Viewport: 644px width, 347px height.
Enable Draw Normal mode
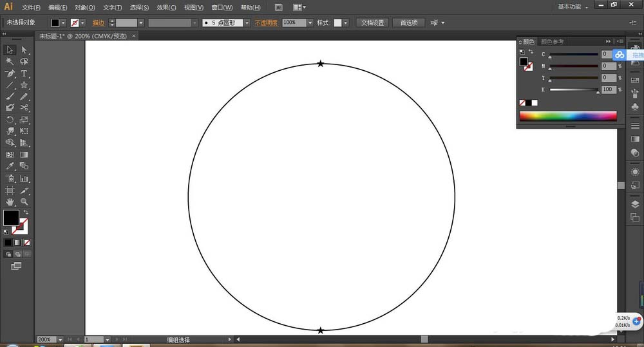click(x=8, y=254)
